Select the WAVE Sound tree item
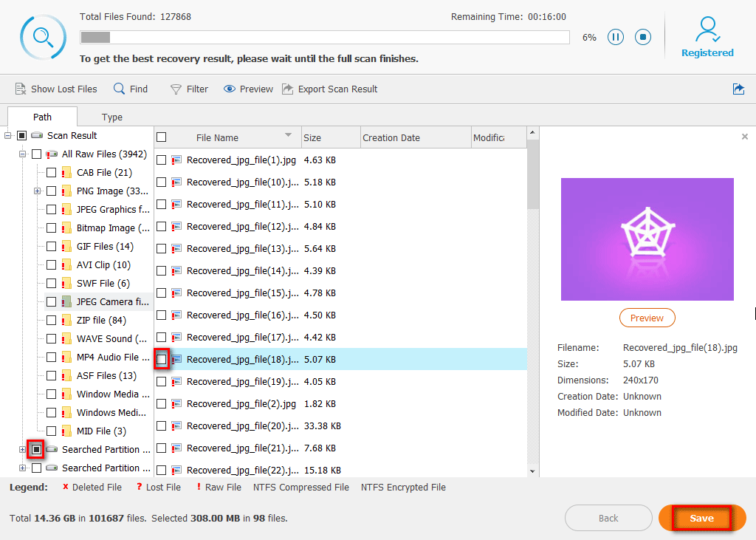The image size is (756, 540). pos(112,339)
